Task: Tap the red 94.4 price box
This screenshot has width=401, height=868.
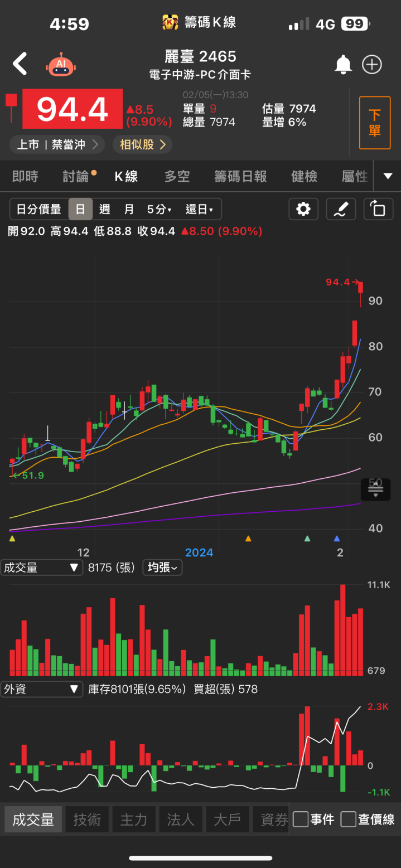Action: pos(73,109)
